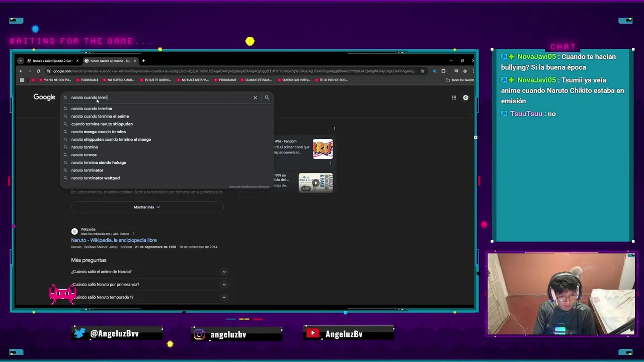Close the naruto cuando se estreno tab

coord(135,61)
